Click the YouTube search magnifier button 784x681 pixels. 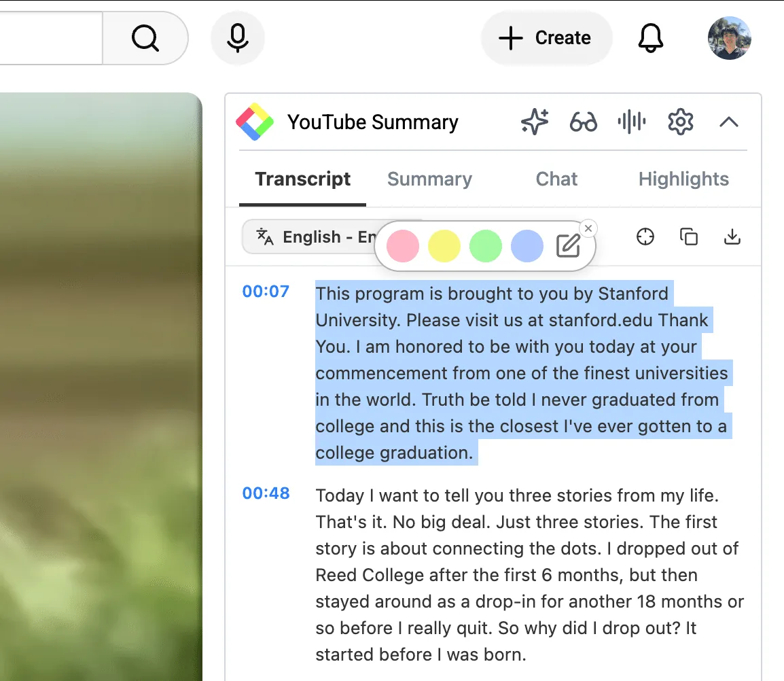click(145, 38)
